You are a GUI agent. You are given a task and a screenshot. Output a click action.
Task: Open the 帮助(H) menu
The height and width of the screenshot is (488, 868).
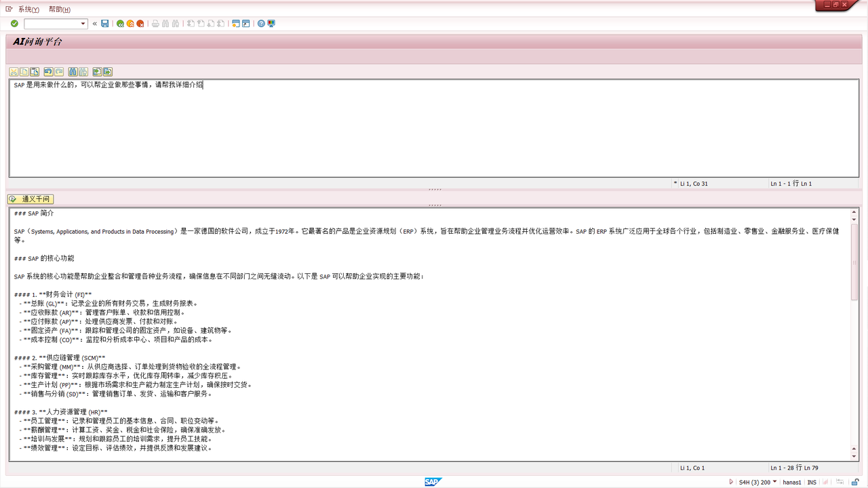(x=60, y=9)
